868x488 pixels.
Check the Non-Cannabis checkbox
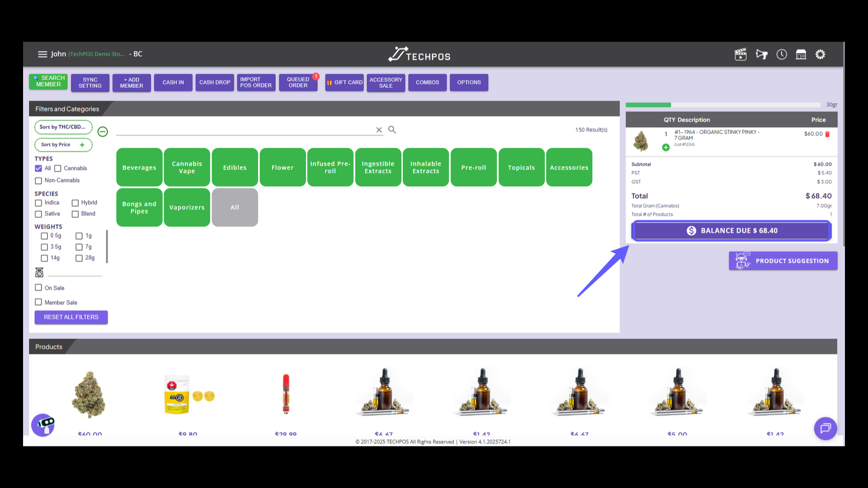click(x=38, y=181)
